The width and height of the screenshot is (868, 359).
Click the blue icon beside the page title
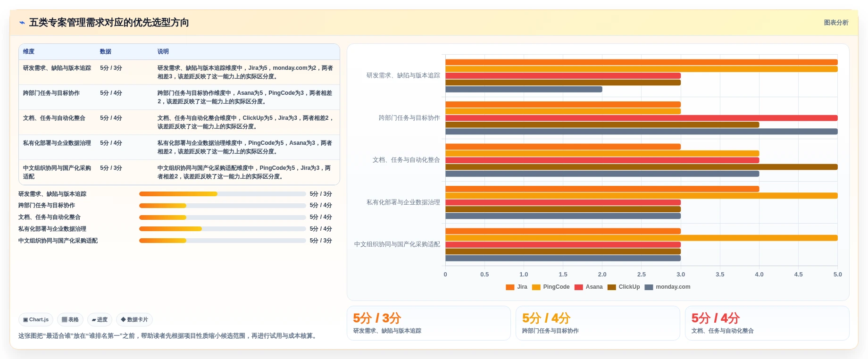click(22, 23)
